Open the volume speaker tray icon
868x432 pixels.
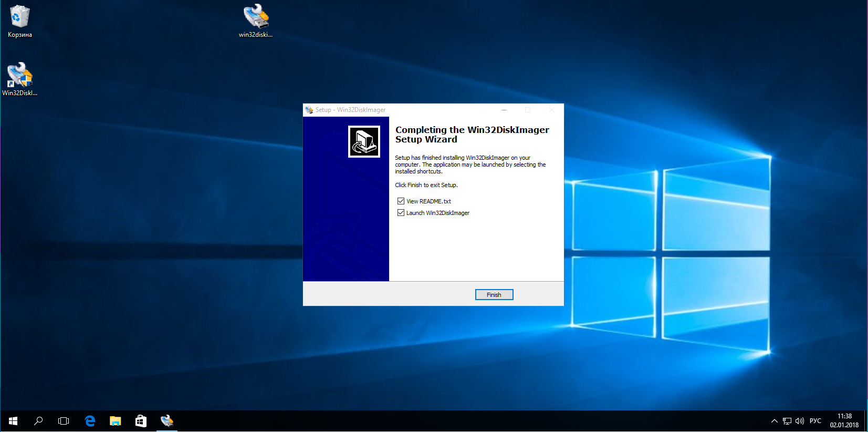point(800,421)
